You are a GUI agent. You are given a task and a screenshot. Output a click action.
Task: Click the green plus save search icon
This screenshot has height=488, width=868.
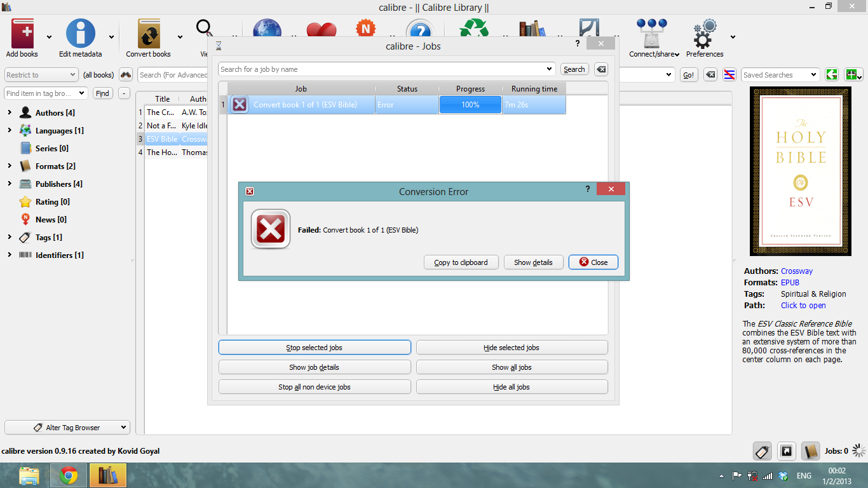(853, 75)
